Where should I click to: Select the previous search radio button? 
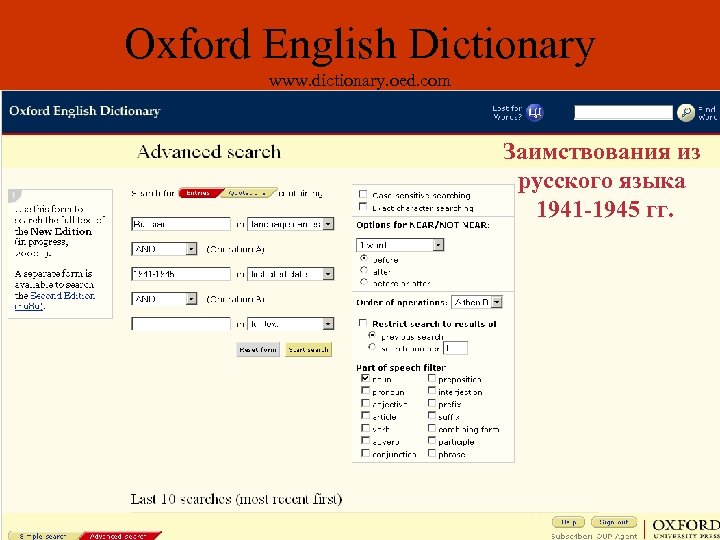point(372,335)
